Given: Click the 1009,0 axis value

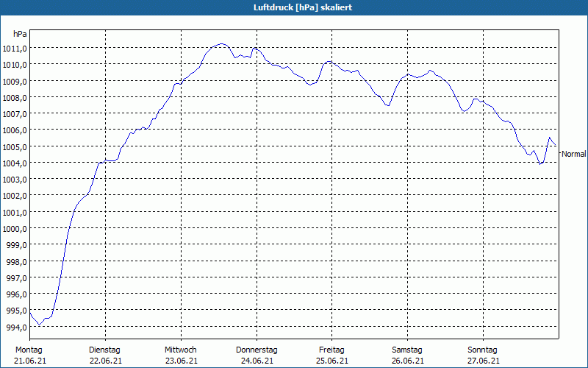Looking at the screenshot, I should tap(15, 81).
